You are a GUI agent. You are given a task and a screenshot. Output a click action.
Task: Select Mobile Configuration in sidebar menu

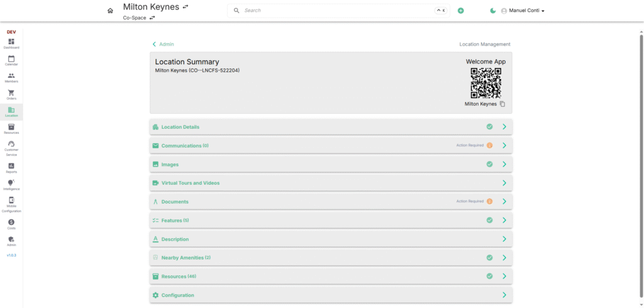click(11, 204)
